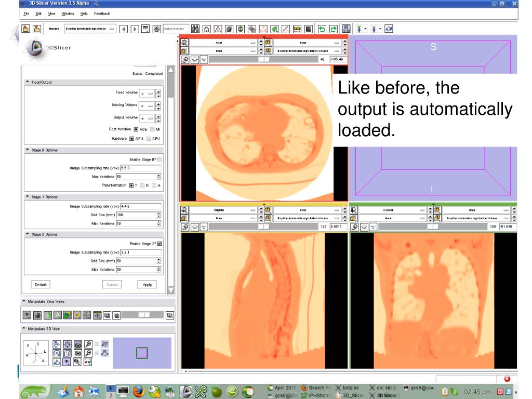Go to the Home module icon

(x=207, y=29)
